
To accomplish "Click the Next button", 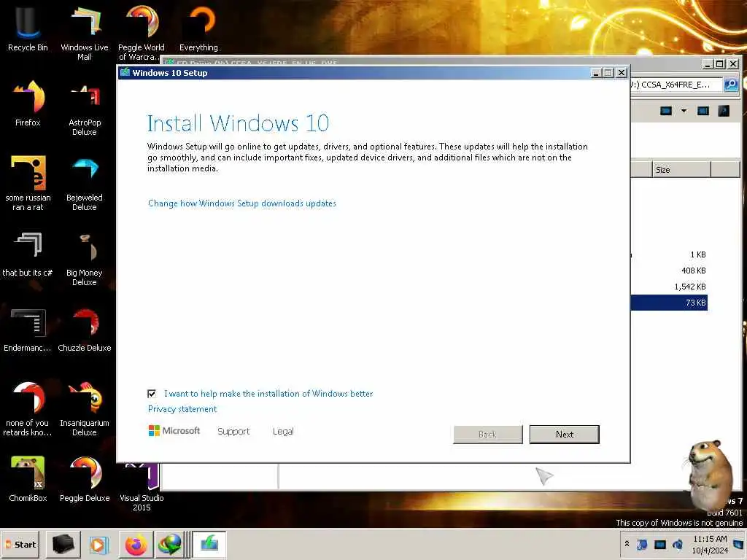I will coord(565,435).
